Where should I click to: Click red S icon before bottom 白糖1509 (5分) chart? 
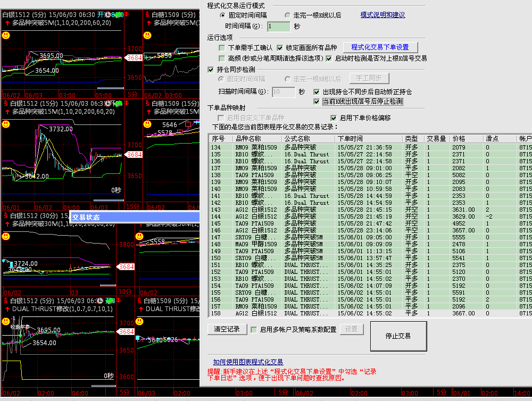[x=139, y=301]
